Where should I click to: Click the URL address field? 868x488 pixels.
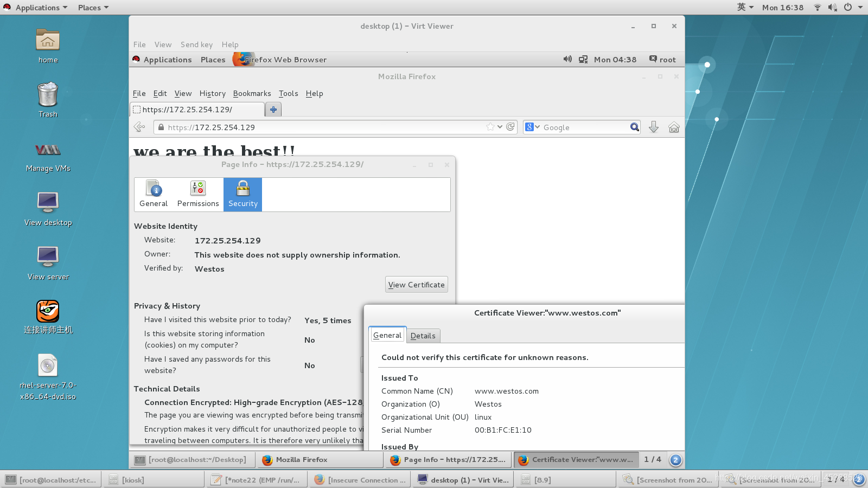pos(325,127)
